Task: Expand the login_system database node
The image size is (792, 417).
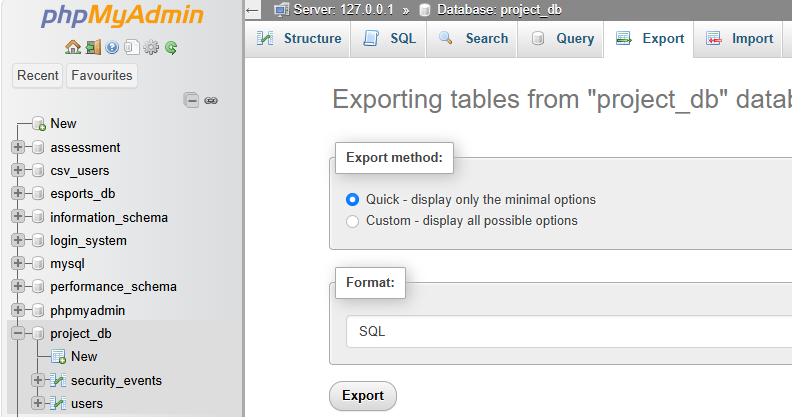Action: 18,240
